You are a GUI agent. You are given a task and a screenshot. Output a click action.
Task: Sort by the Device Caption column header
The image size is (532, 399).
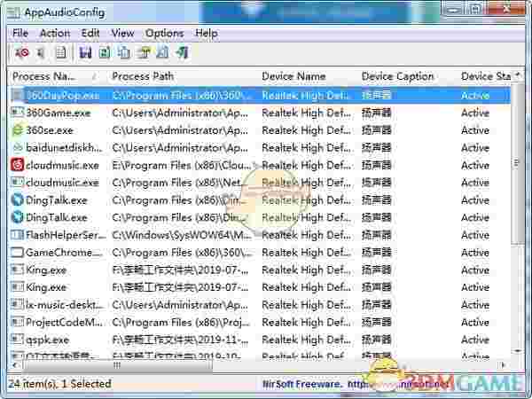pyautogui.click(x=406, y=76)
